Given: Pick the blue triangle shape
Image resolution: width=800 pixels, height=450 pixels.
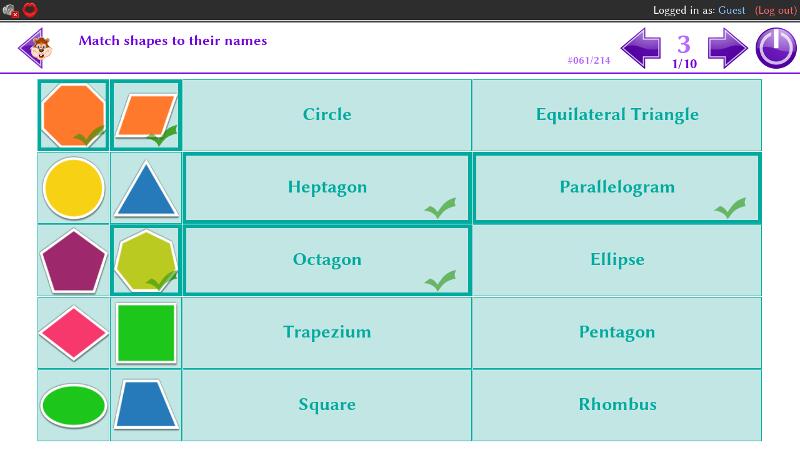Looking at the screenshot, I should tap(146, 188).
